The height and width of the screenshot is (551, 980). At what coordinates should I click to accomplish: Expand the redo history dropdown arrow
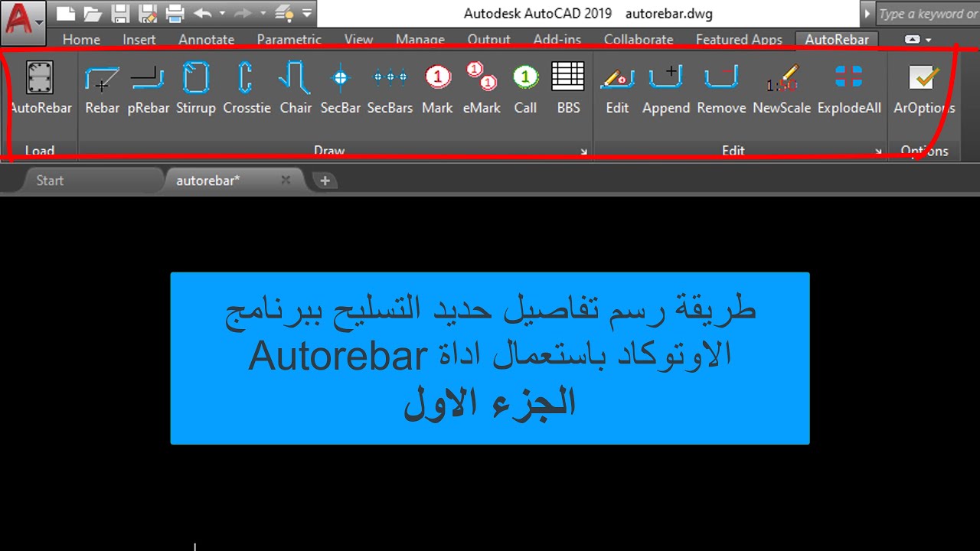[263, 13]
